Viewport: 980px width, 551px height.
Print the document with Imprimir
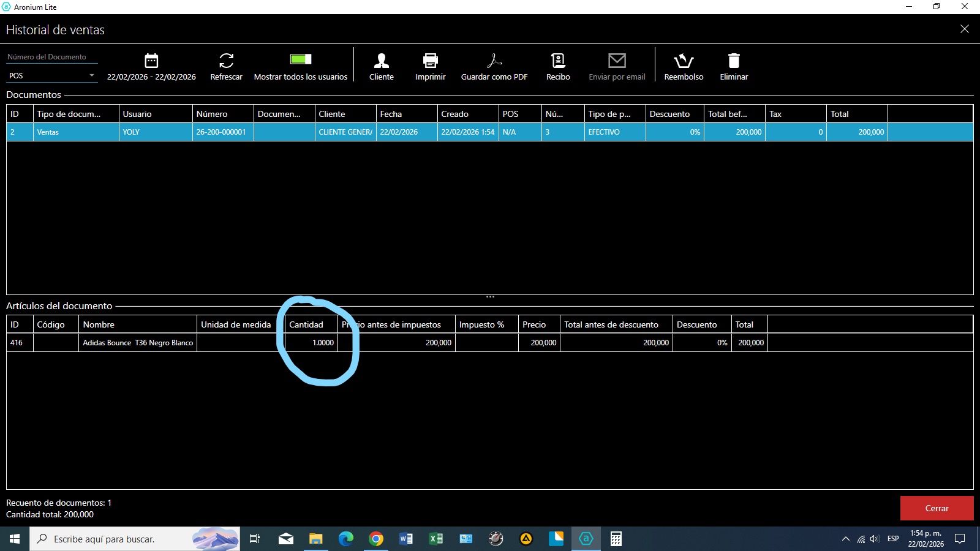430,61
